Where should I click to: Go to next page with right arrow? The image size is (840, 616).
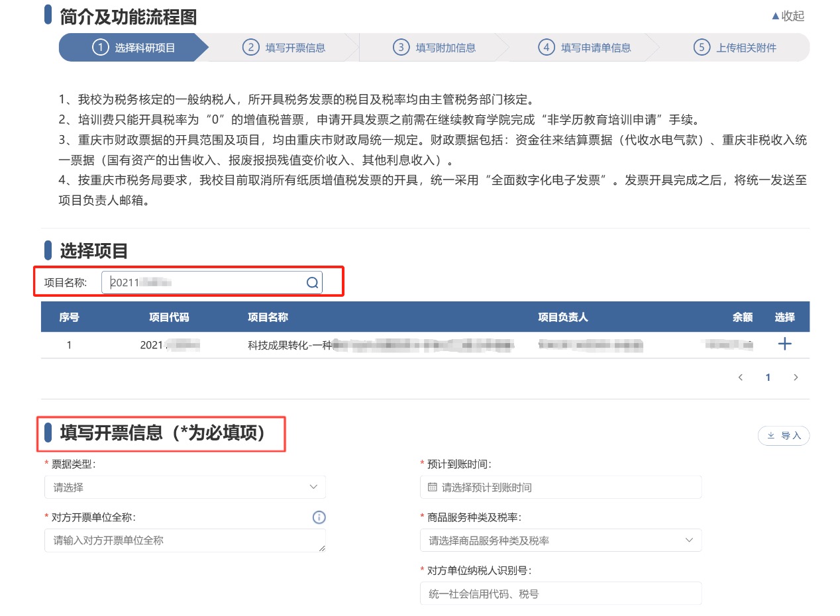[796, 378]
